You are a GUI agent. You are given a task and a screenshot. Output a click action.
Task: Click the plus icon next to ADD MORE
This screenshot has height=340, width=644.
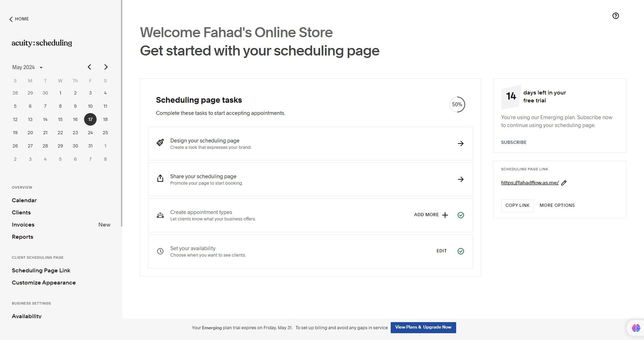point(445,215)
